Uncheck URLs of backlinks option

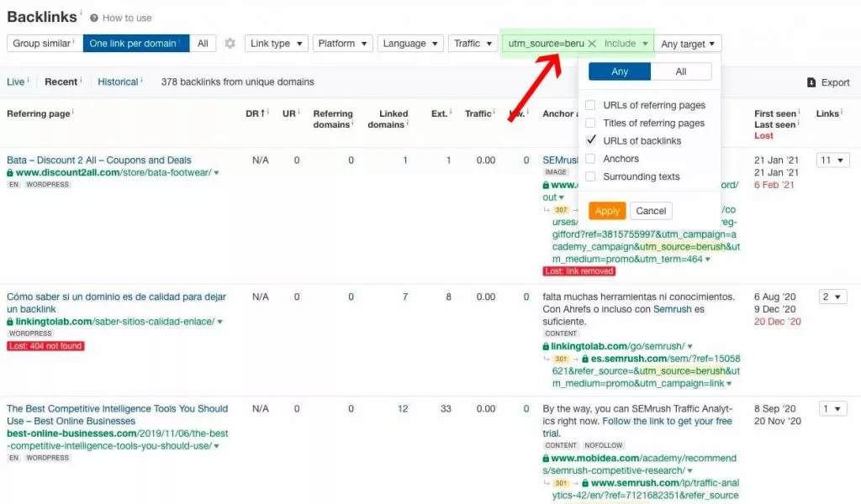click(591, 140)
